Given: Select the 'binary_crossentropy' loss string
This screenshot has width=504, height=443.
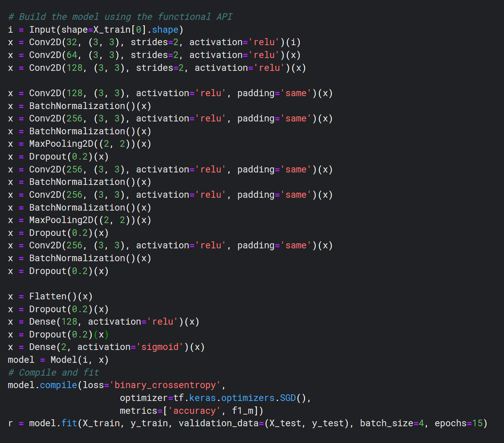Looking at the screenshot, I should tap(165, 385).
